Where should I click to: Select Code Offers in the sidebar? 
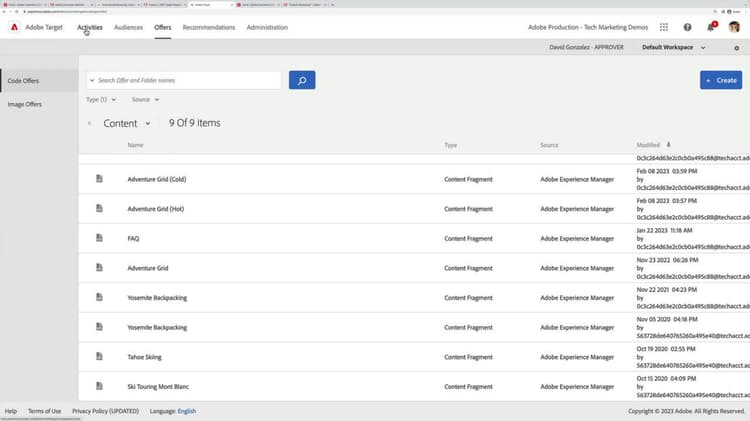tap(39, 81)
